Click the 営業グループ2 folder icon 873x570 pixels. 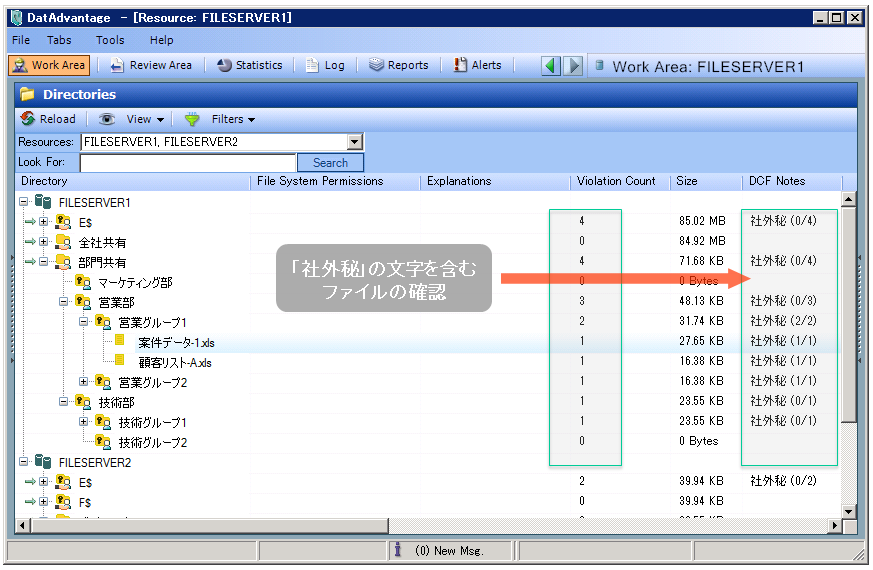point(103,382)
